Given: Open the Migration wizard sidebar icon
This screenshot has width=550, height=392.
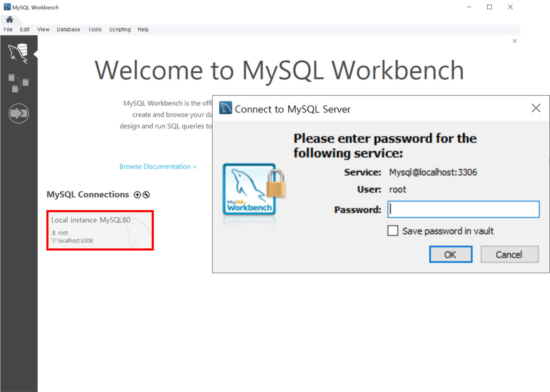Looking at the screenshot, I should 18,113.
